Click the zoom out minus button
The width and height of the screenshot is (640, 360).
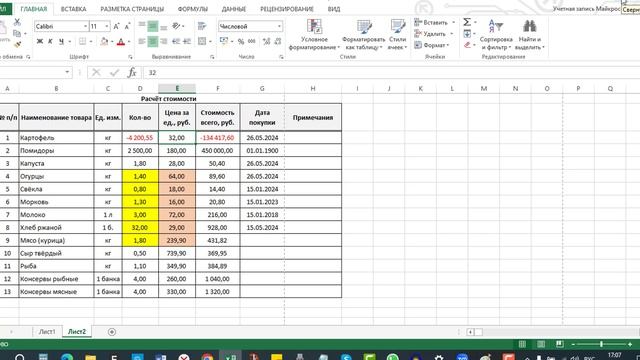(x=573, y=344)
